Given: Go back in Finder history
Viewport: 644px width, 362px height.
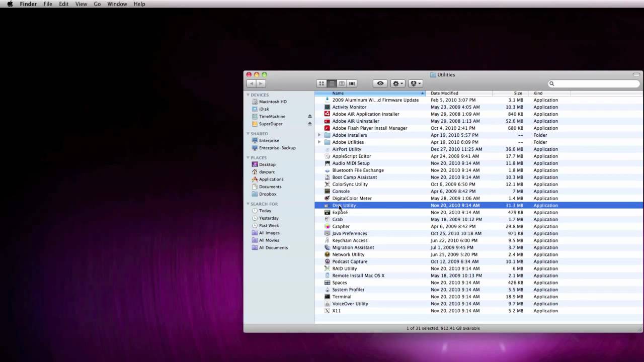Looking at the screenshot, I should pos(251,83).
